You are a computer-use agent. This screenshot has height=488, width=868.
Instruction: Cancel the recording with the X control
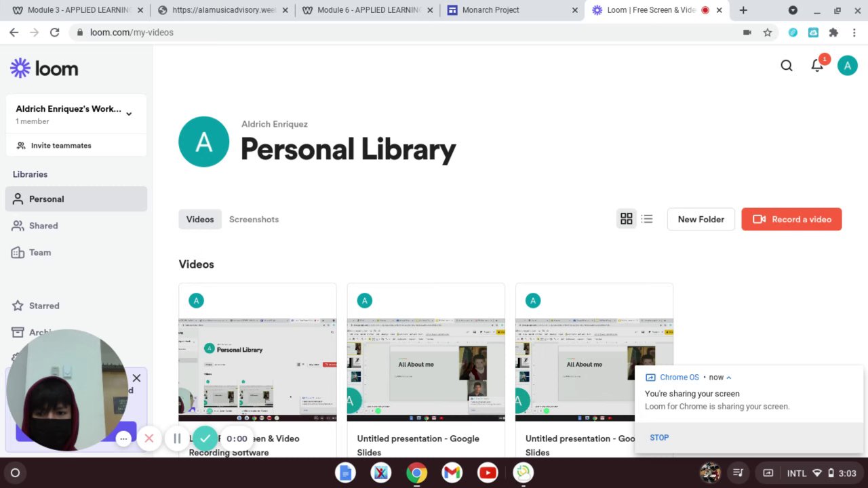point(149,439)
